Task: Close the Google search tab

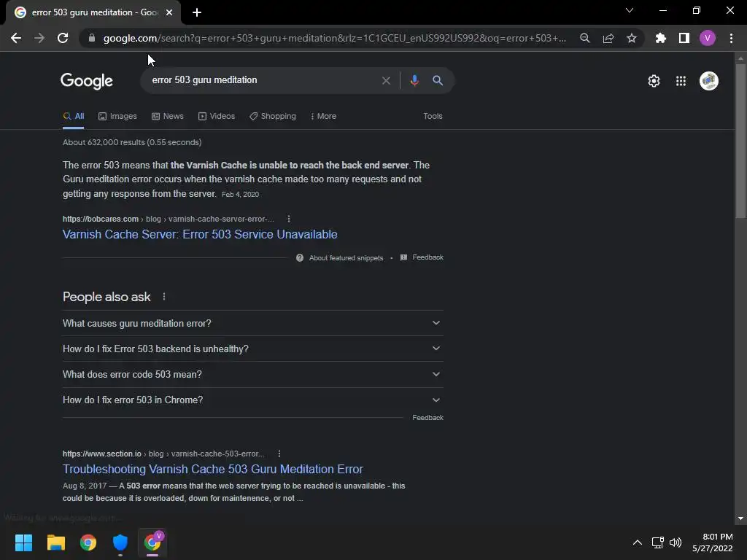Action: click(169, 12)
